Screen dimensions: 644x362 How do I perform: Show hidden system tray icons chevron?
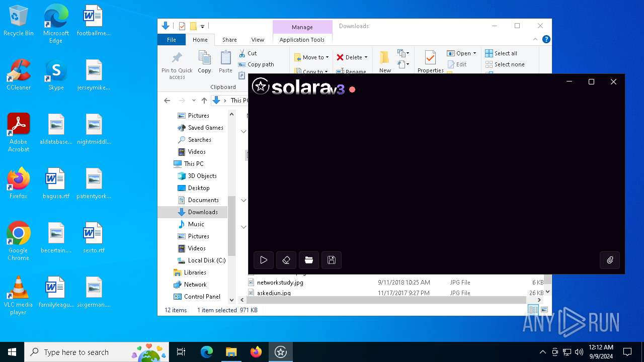[542, 352]
